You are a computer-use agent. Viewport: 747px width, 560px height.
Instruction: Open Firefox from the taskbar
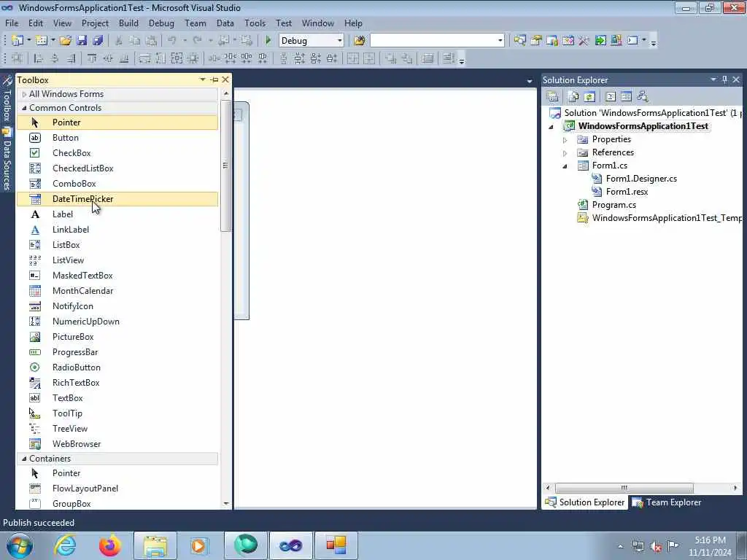(110, 545)
